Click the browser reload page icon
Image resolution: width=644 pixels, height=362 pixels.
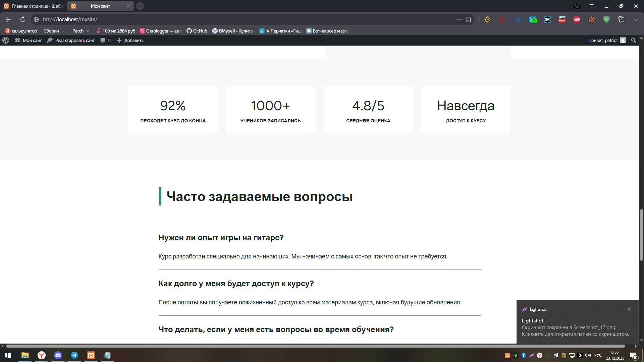pyautogui.click(x=22, y=19)
